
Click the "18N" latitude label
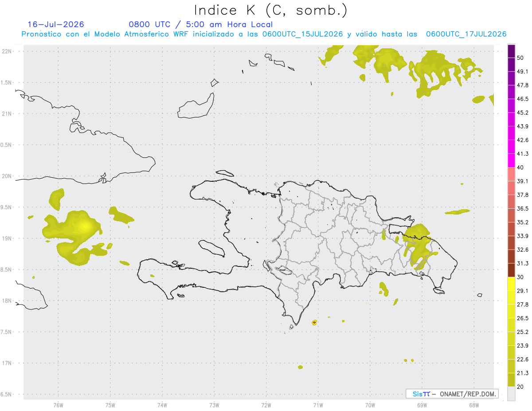pos(8,301)
